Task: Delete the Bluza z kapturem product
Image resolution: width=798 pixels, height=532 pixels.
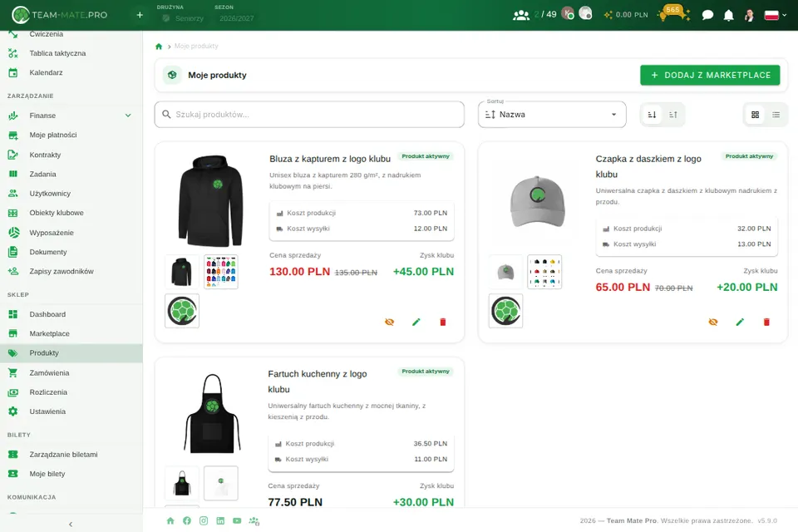Action: pyautogui.click(x=443, y=322)
